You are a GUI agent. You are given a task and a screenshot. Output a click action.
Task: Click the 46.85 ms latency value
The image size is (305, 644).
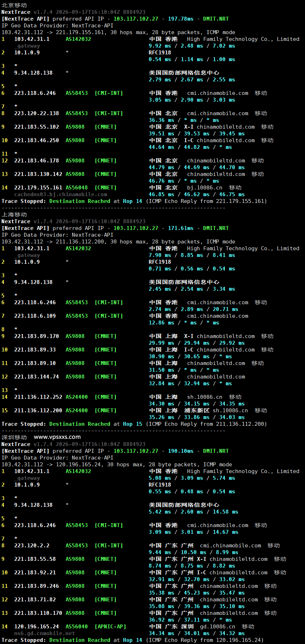[x=162, y=194]
